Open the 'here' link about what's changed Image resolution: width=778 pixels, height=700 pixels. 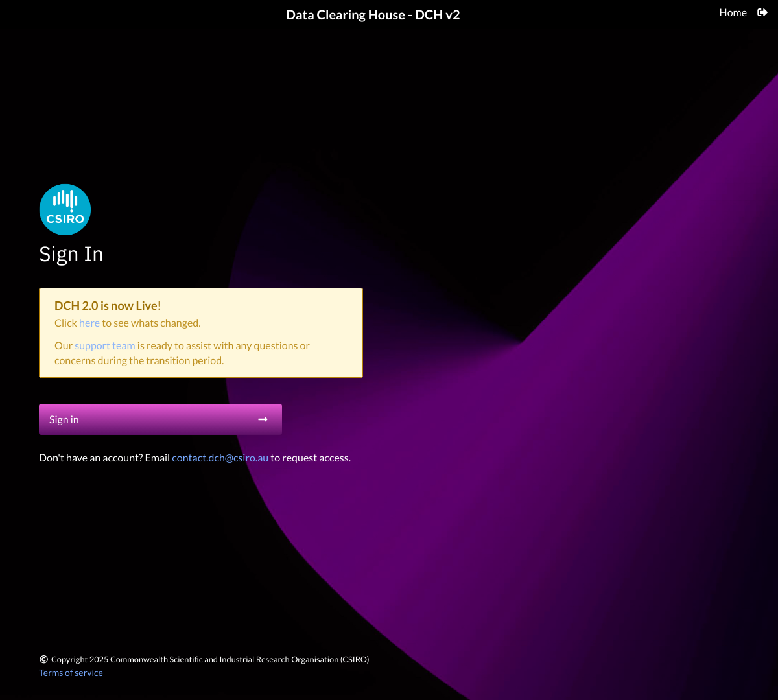[x=89, y=323]
